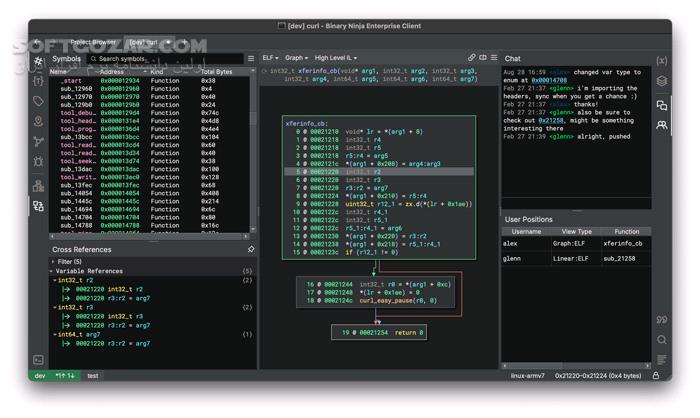Sort symbols by Name column
700x418 pixels.
[x=74, y=71]
